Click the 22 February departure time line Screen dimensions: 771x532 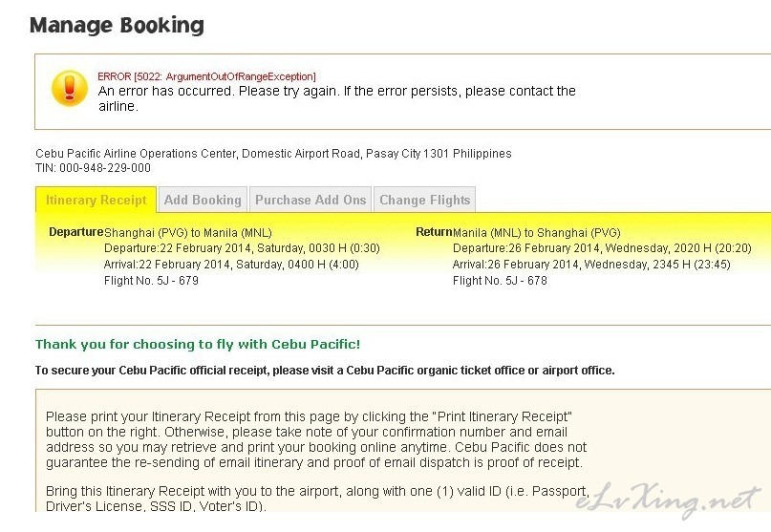coord(242,248)
